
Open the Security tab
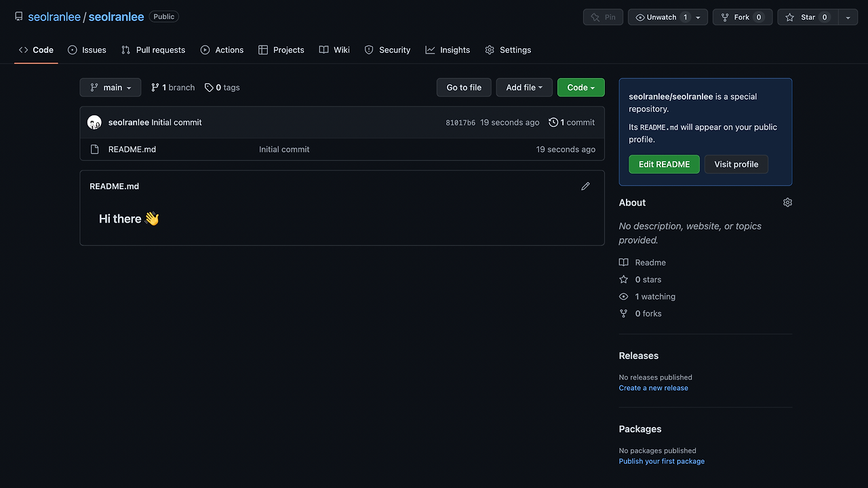click(387, 50)
